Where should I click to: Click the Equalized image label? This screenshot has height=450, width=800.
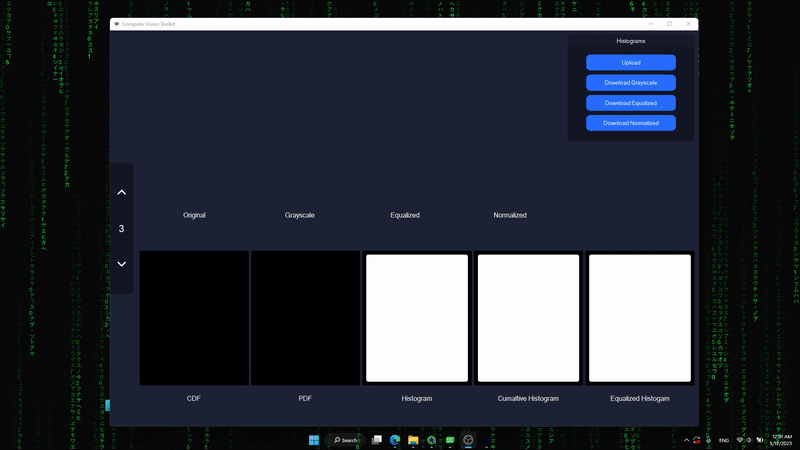[405, 215]
